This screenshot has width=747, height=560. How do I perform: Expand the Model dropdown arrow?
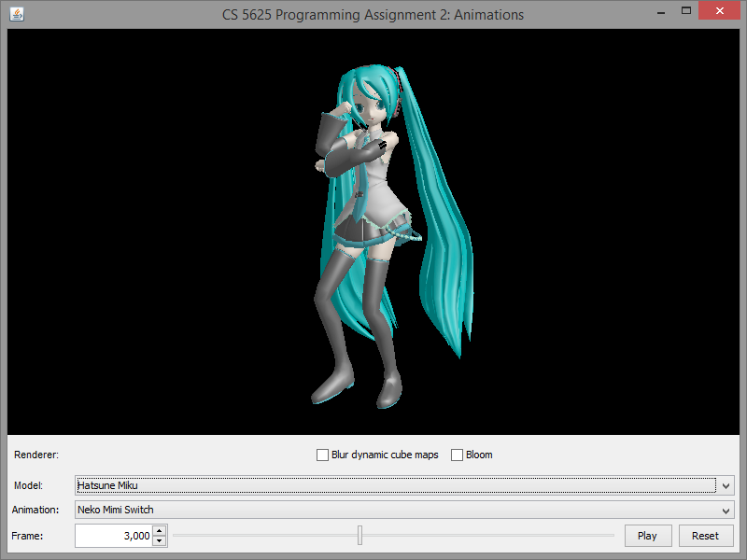726,486
